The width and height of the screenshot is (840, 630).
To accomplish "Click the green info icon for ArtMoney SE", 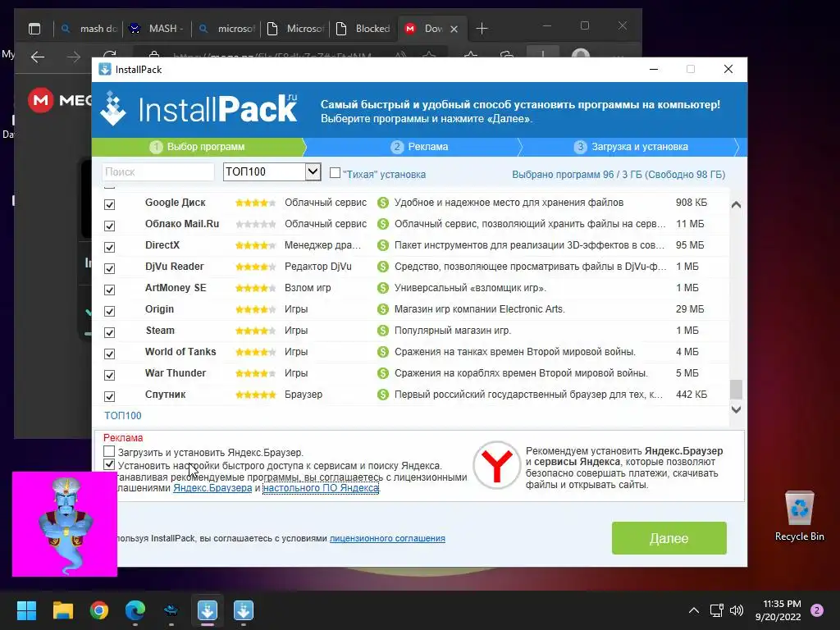I will (x=382, y=288).
